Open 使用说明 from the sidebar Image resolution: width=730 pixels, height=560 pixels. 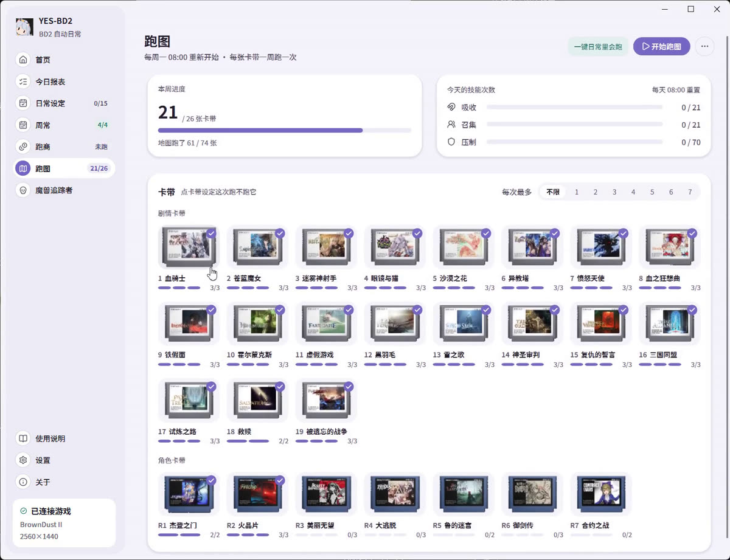coord(64,438)
